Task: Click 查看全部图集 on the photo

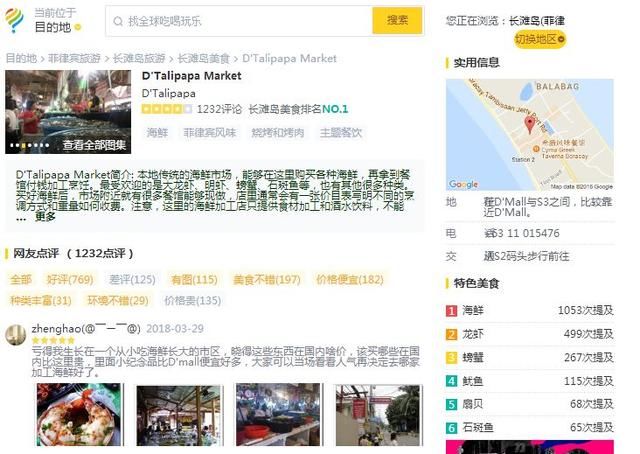Action: click(94, 145)
